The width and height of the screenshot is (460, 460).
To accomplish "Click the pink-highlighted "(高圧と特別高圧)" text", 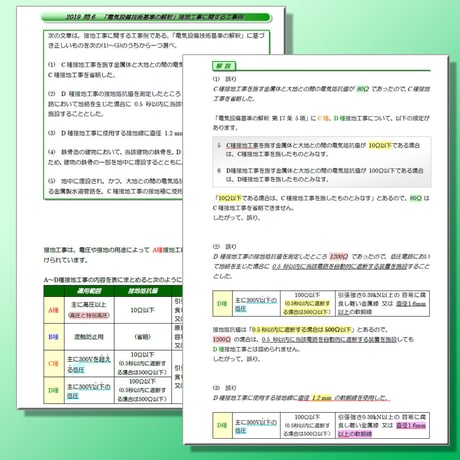I will tap(89, 315).
